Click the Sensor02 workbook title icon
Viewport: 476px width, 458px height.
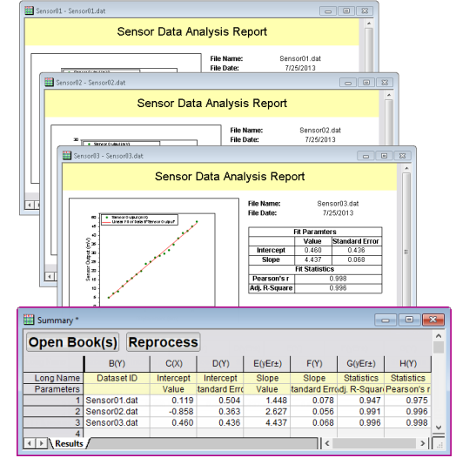pyautogui.click(x=50, y=83)
